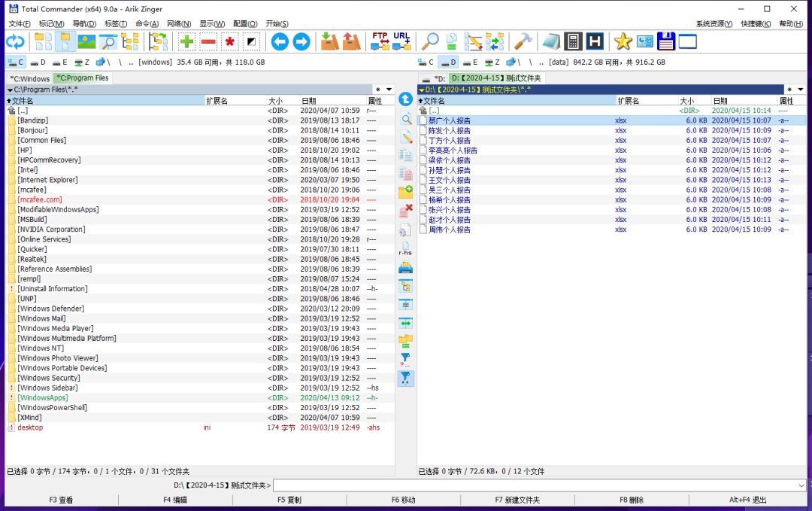Click pack files box icon with green arrow
The width and height of the screenshot is (812, 511).
pyautogui.click(x=329, y=42)
